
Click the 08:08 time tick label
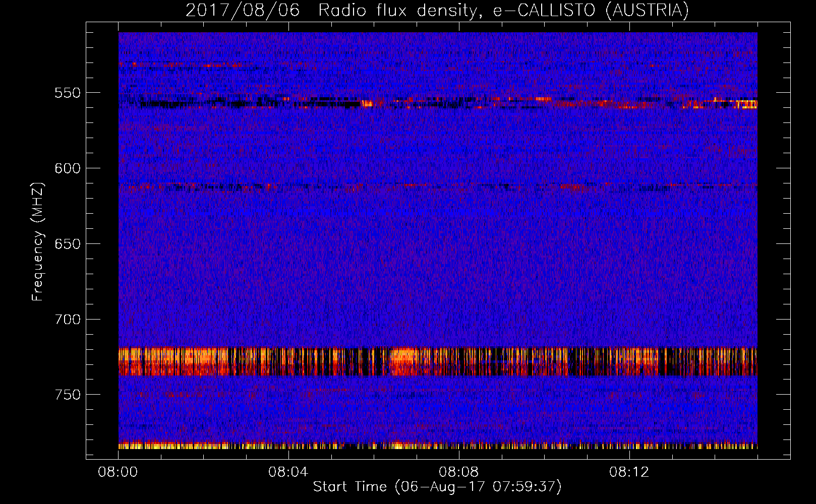tap(459, 472)
